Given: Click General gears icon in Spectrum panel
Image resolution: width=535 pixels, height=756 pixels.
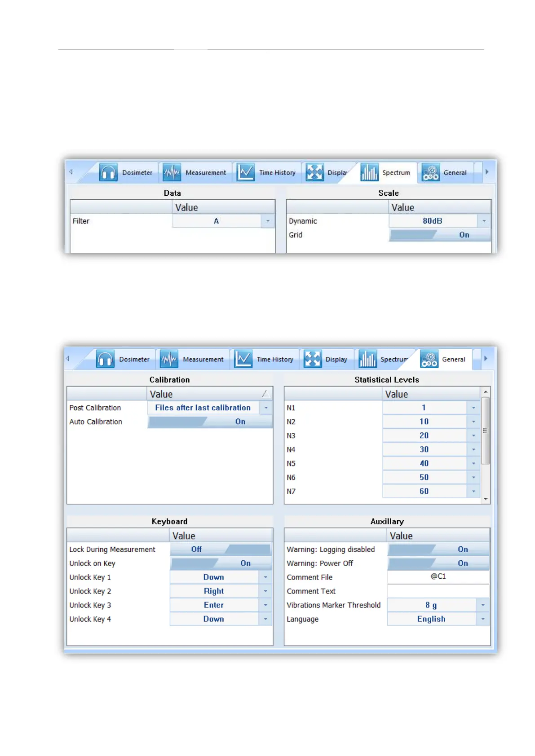Looking at the screenshot, I should 430,172.
